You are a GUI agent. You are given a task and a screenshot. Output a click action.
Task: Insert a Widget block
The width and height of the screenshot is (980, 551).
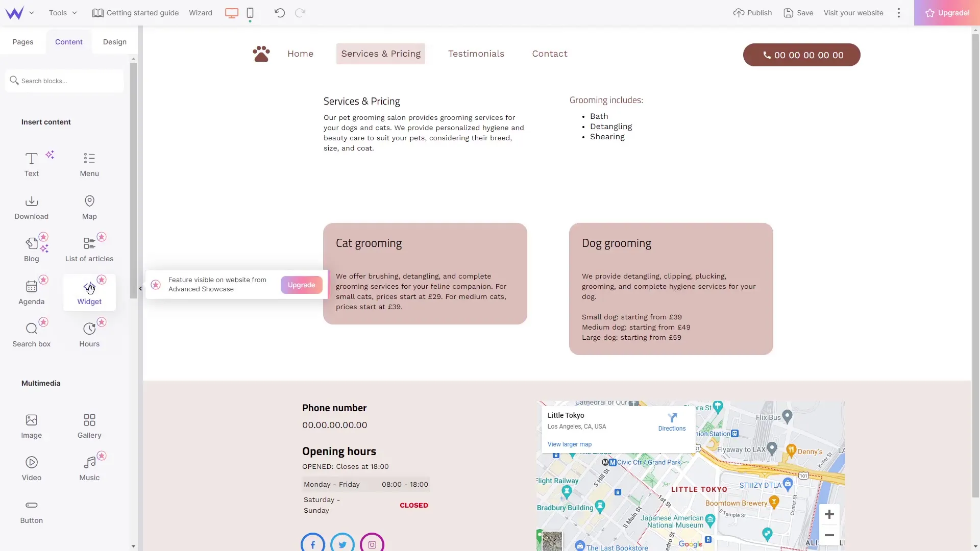89,292
